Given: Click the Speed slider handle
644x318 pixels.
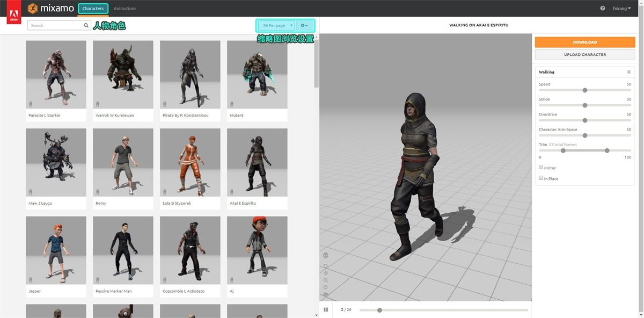Looking at the screenshot, I should (x=585, y=90).
